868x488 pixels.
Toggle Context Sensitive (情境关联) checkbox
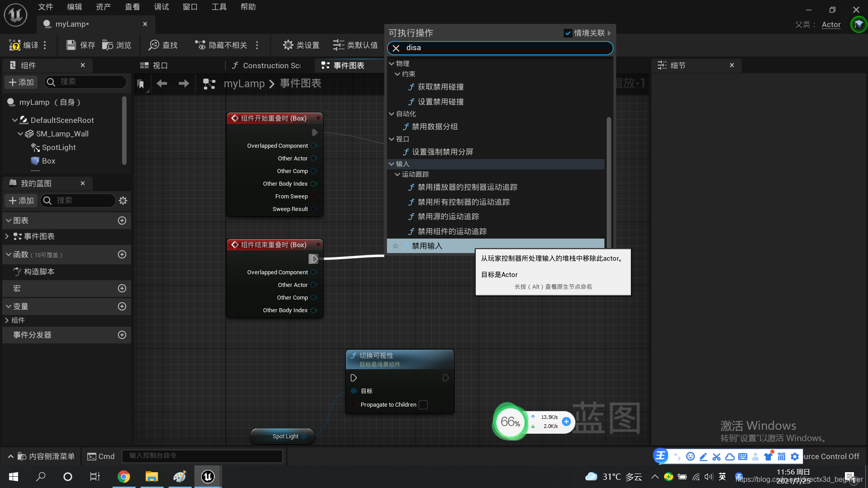(x=568, y=33)
